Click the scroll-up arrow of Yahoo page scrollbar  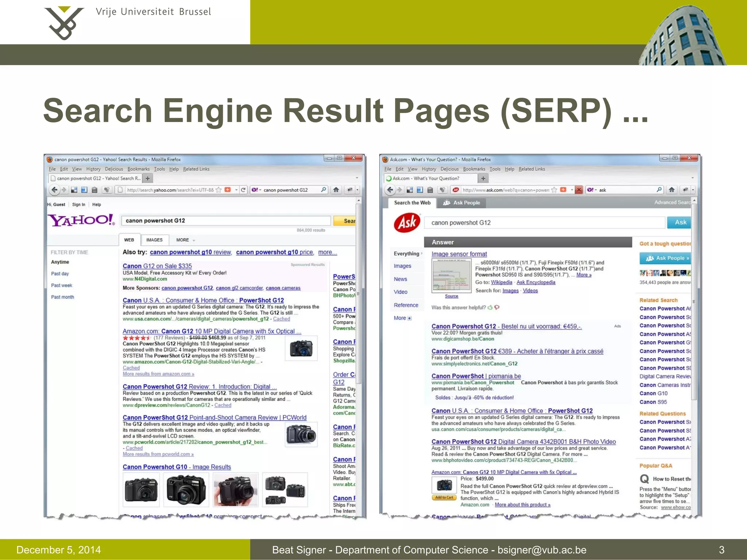coord(359,201)
